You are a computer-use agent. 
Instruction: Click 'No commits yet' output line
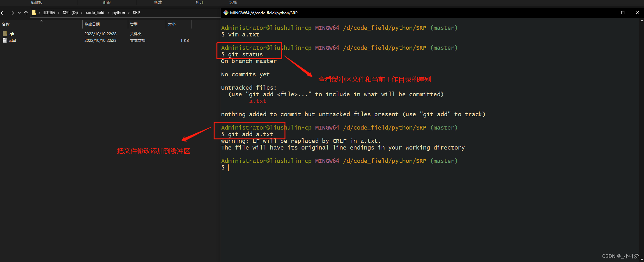tap(245, 74)
